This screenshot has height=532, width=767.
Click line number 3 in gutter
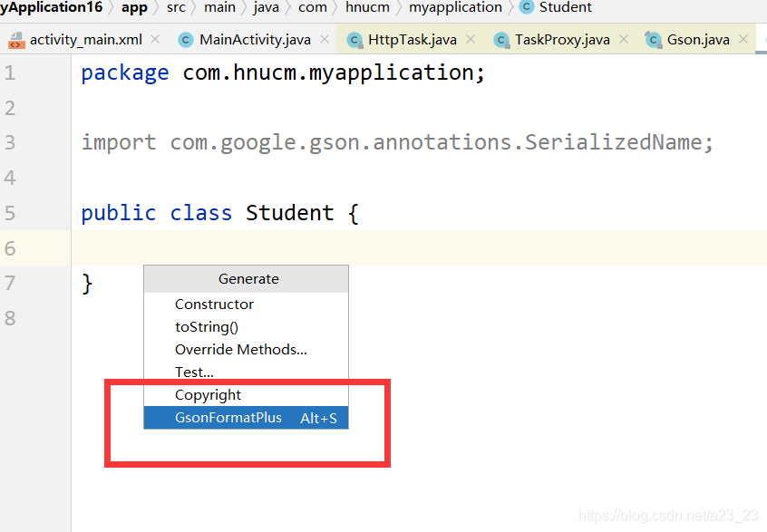coord(10,143)
